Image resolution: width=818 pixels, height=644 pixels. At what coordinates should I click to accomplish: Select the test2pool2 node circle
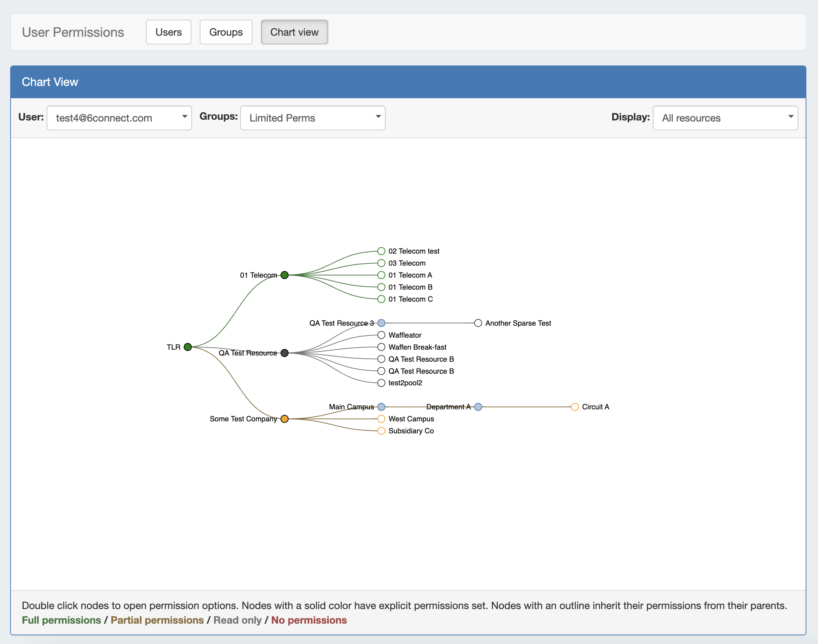[381, 383]
